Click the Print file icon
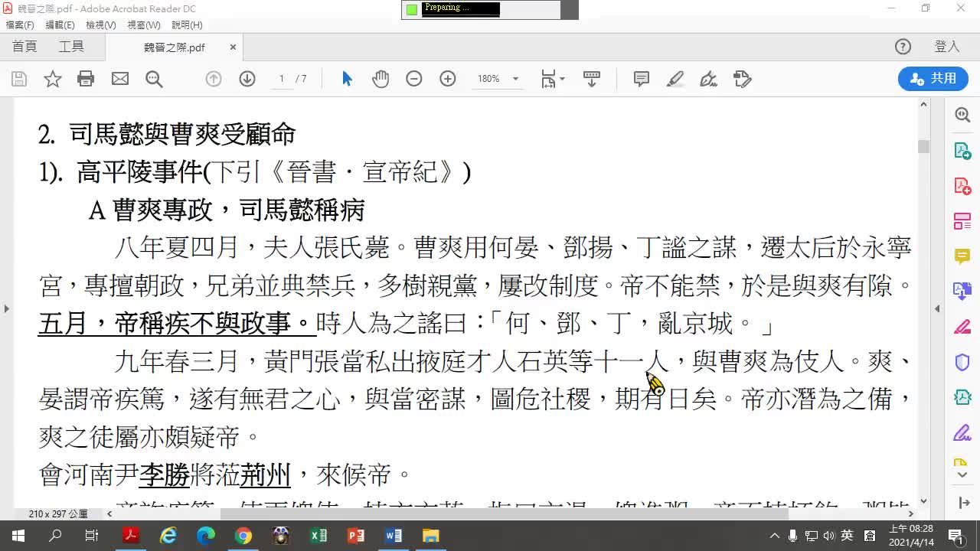Screen dimensions: 980x551 coord(86,79)
